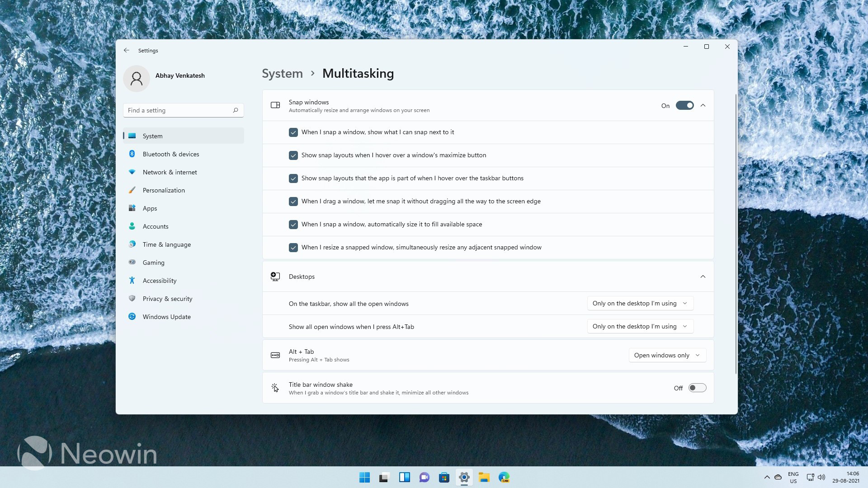Launch Microsoft Edge Canary from the taskbar
This screenshot has height=488, width=868.
click(x=504, y=477)
